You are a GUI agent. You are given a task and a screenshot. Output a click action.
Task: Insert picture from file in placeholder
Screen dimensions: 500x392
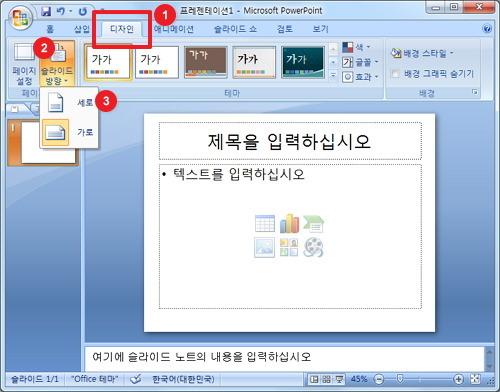point(264,247)
